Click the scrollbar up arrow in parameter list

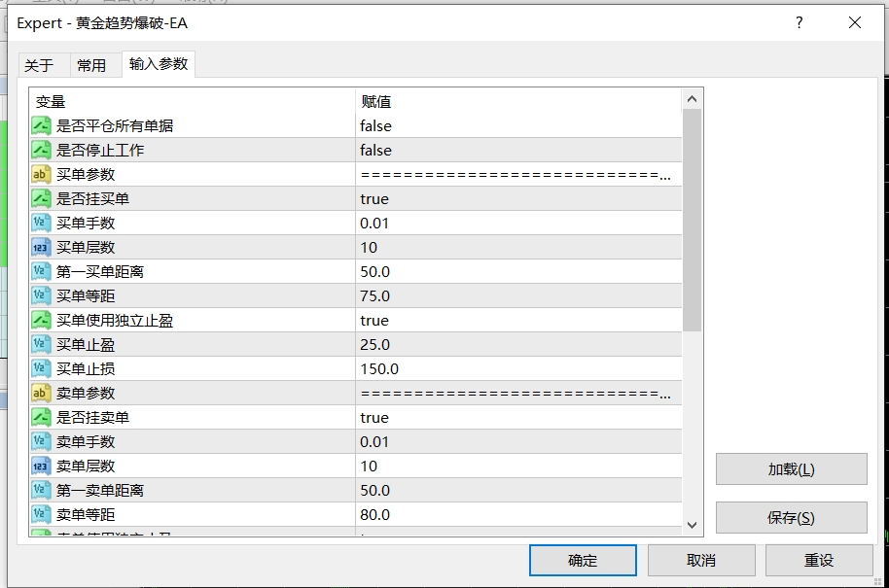coord(693,99)
